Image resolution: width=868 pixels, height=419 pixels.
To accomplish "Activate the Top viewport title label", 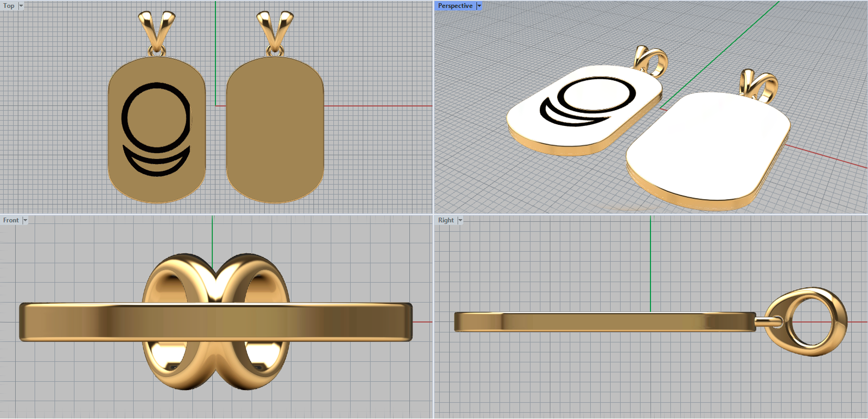I will click(9, 6).
